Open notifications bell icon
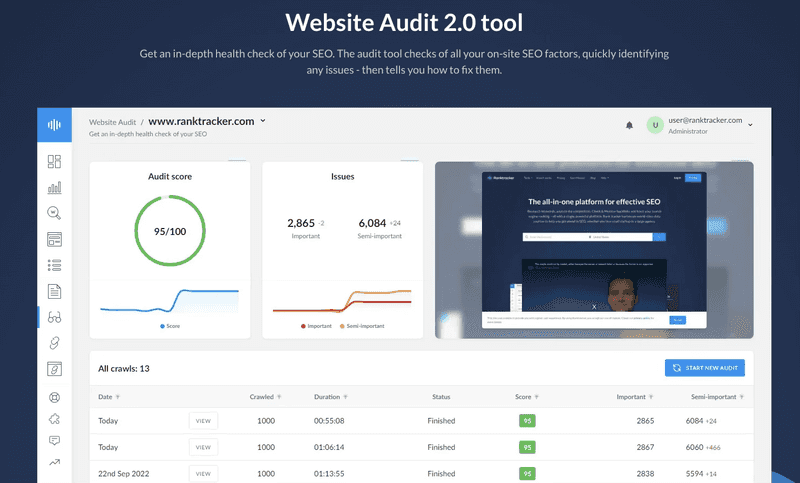The height and width of the screenshot is (483, 800). (629, 125)
